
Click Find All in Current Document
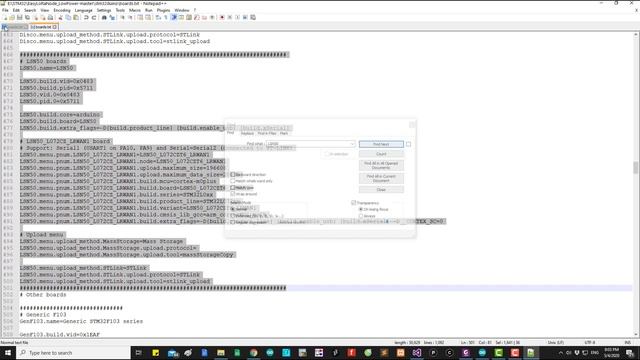pos(381,178)
